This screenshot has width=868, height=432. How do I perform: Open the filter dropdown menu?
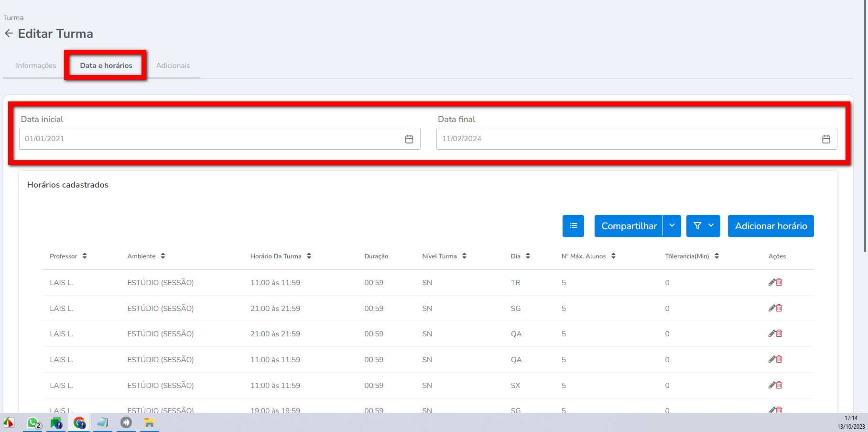pos(703,226)
